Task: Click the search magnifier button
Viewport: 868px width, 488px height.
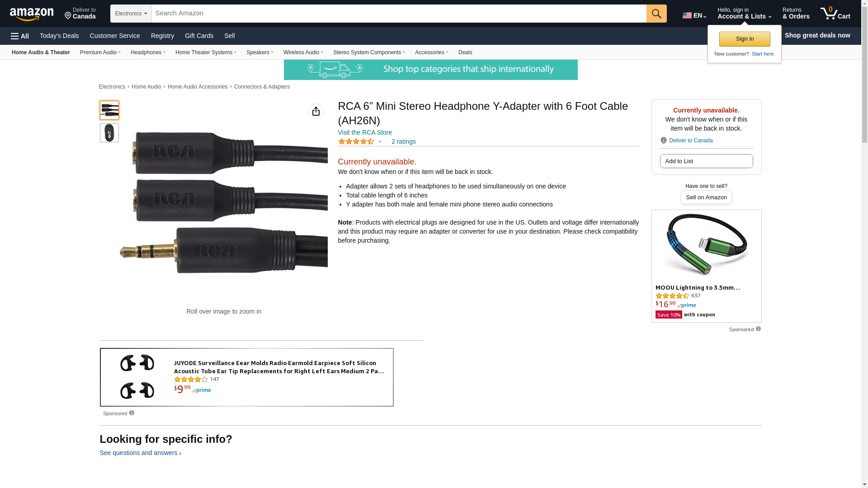Action: tap(656, 14)
